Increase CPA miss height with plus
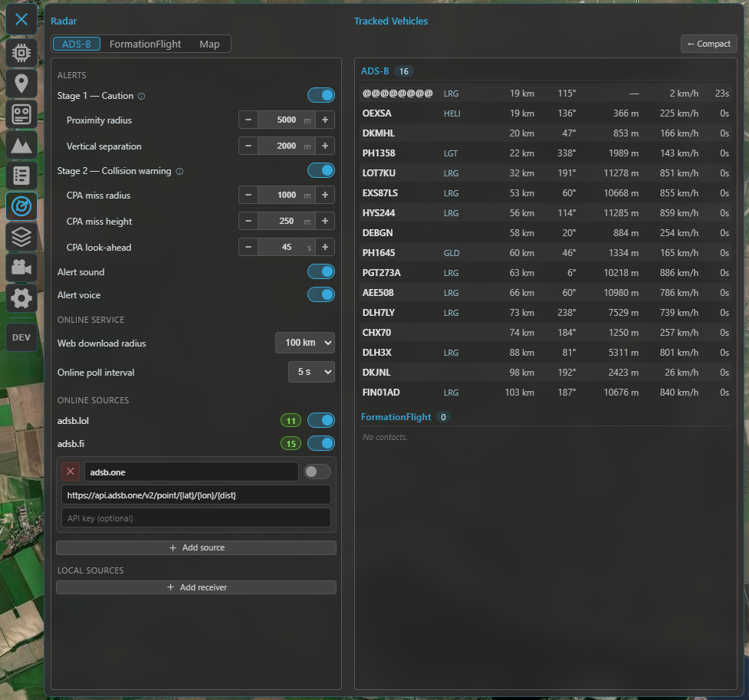Viewport: 749px width, 700px height. [325, 222]
